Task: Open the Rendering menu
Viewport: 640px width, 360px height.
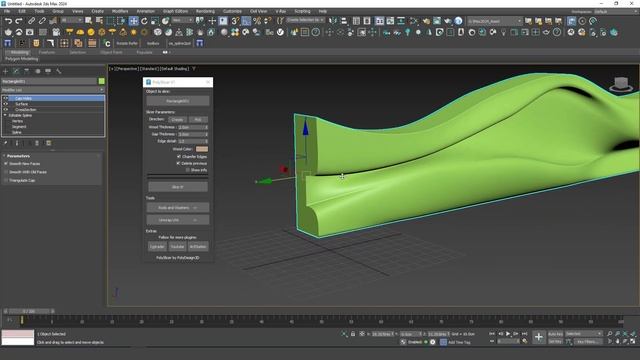Action: (x=205, y=11)
